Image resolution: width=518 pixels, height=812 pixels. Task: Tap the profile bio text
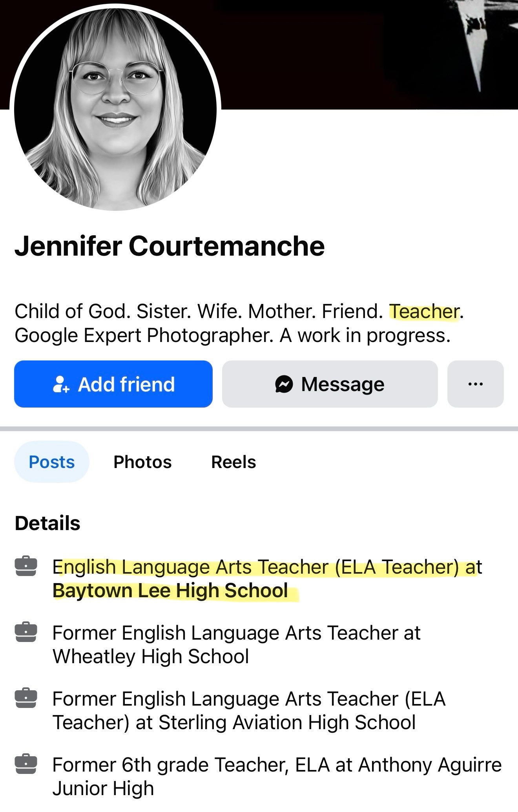(239, 323)
